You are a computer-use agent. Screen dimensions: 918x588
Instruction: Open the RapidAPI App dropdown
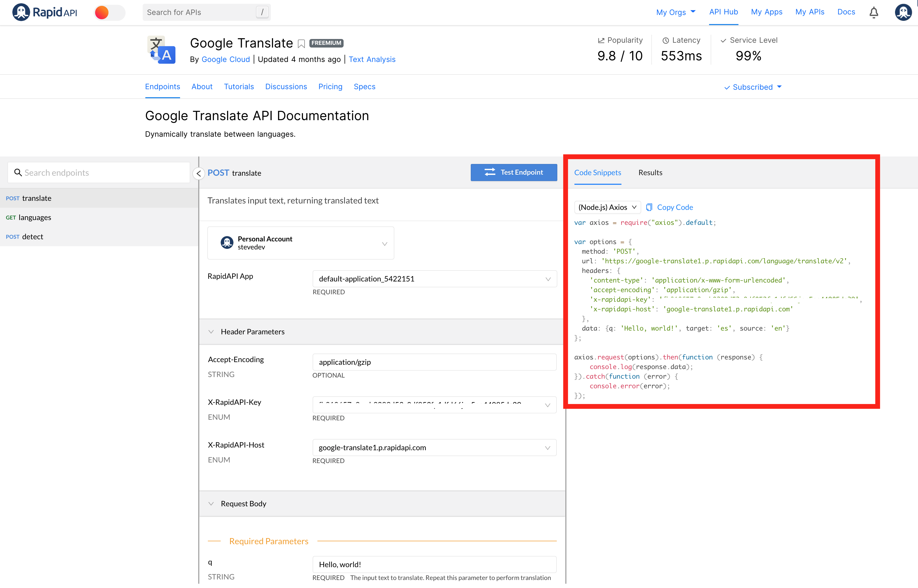coord(434,278)
